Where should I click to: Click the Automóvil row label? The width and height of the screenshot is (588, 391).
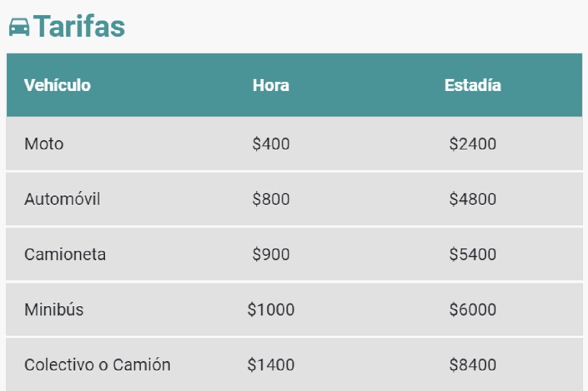click(x=62, y=199)
